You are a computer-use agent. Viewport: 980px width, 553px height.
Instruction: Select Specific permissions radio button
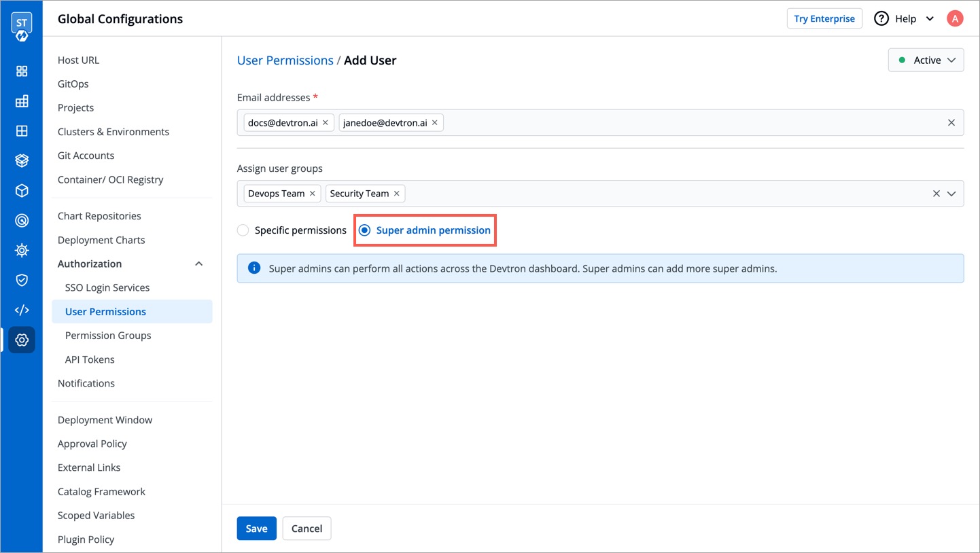click(x=243, y=230)
